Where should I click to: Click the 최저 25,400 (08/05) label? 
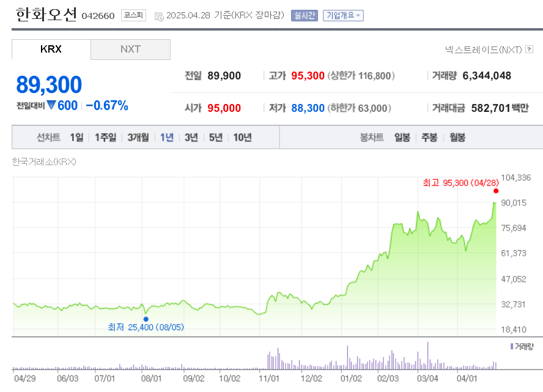click(x=146, y=327)
